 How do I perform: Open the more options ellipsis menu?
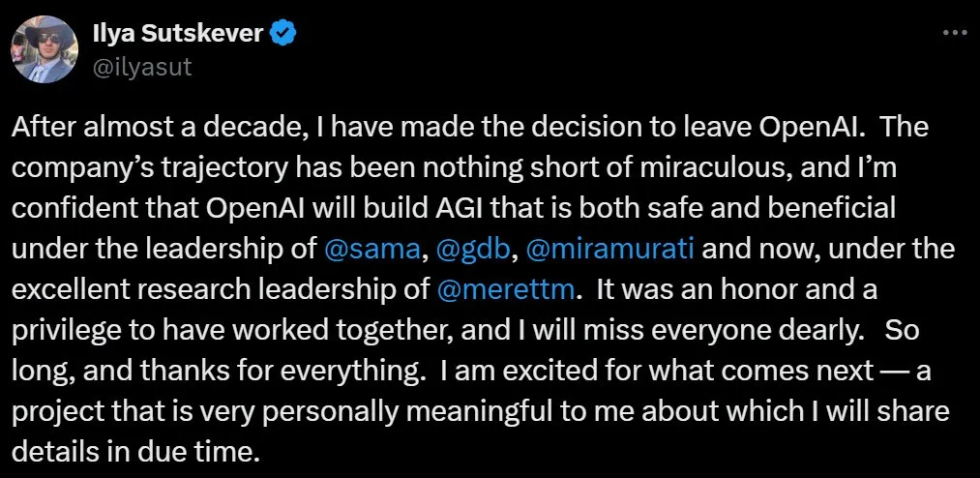pyautogui.click(x=954, y=33)
